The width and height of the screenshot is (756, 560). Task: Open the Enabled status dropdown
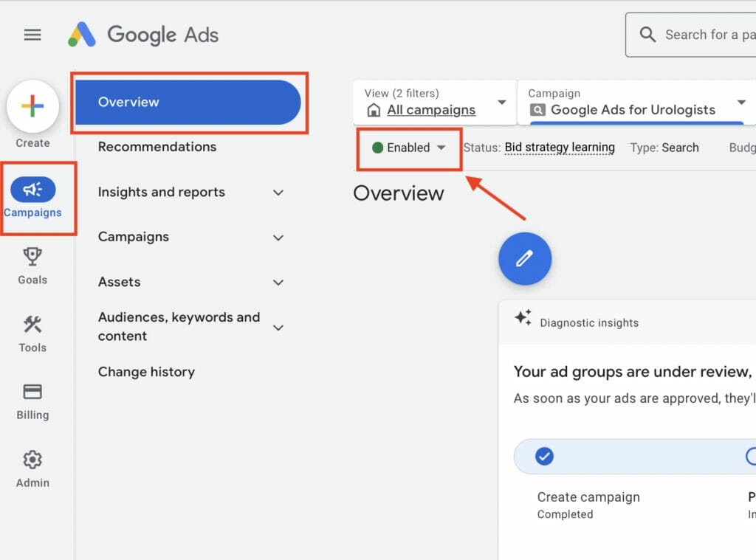coord(409,148)
